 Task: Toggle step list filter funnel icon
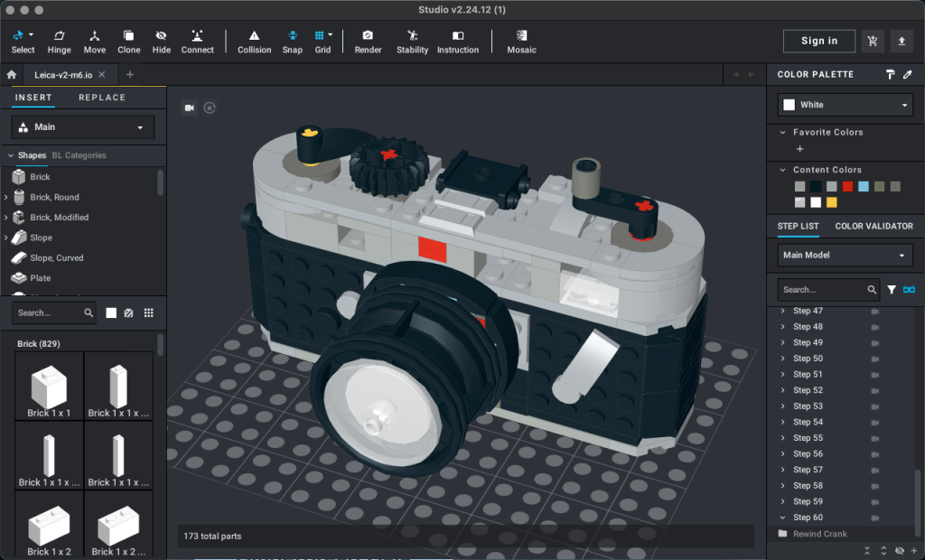(892, 289)
